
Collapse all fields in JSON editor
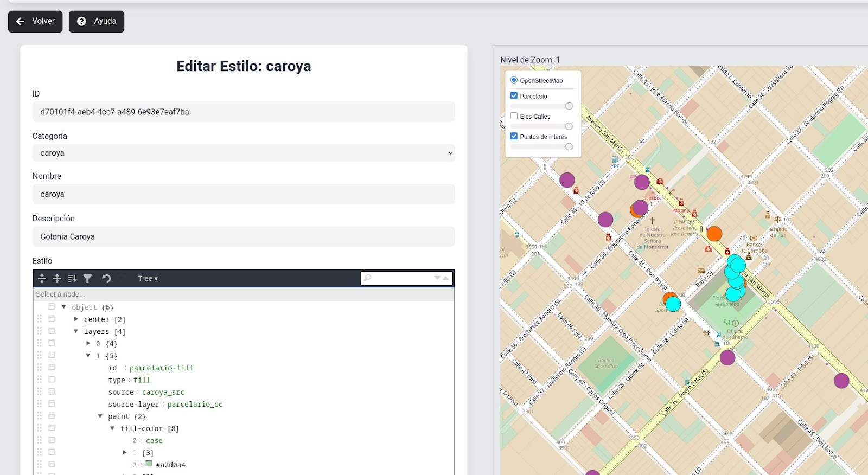click(x=57, y=278)
